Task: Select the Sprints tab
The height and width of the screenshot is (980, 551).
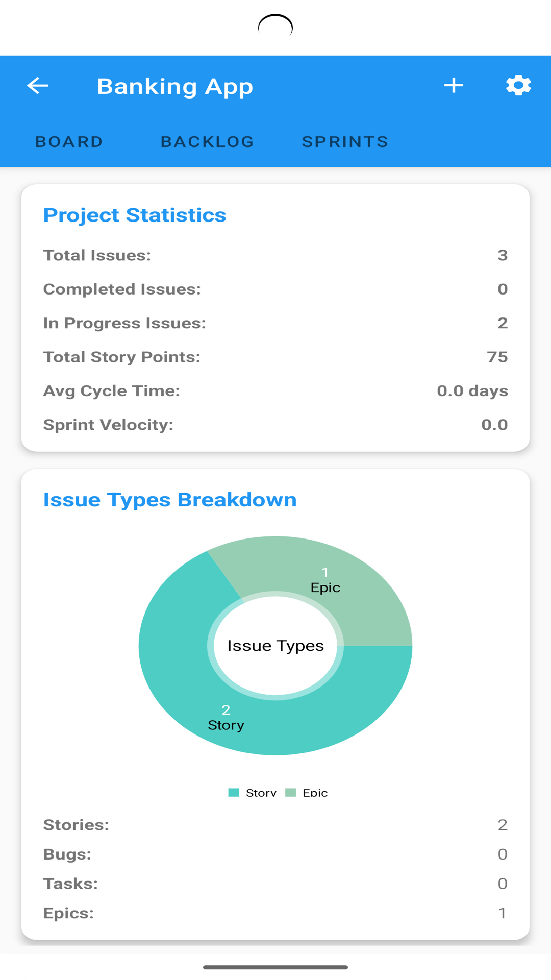Action: (345, 142)
